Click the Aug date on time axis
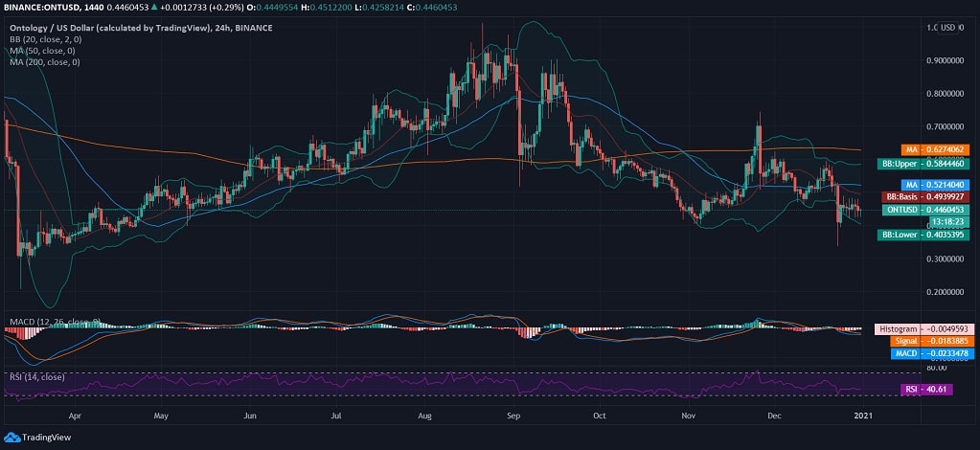Viewport: 980px width, 450px height. tap(425, 415)
